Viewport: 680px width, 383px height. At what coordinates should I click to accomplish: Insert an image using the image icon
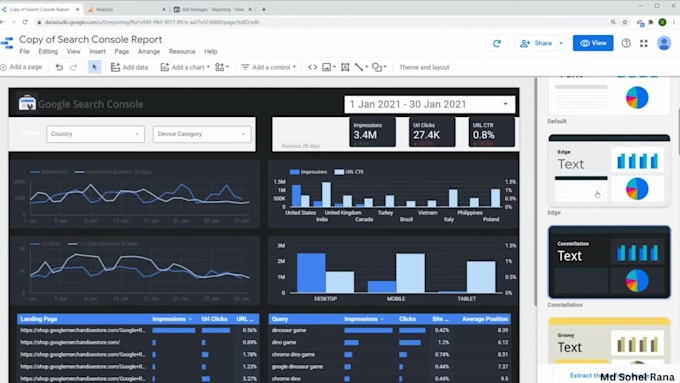pyautogui.click(x=327, y=67)
